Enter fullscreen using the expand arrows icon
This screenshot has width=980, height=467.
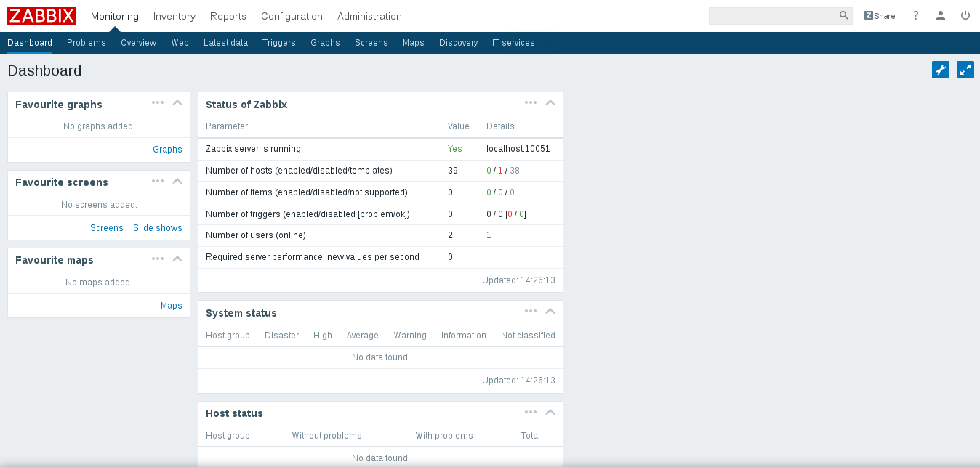pos(965,70)
